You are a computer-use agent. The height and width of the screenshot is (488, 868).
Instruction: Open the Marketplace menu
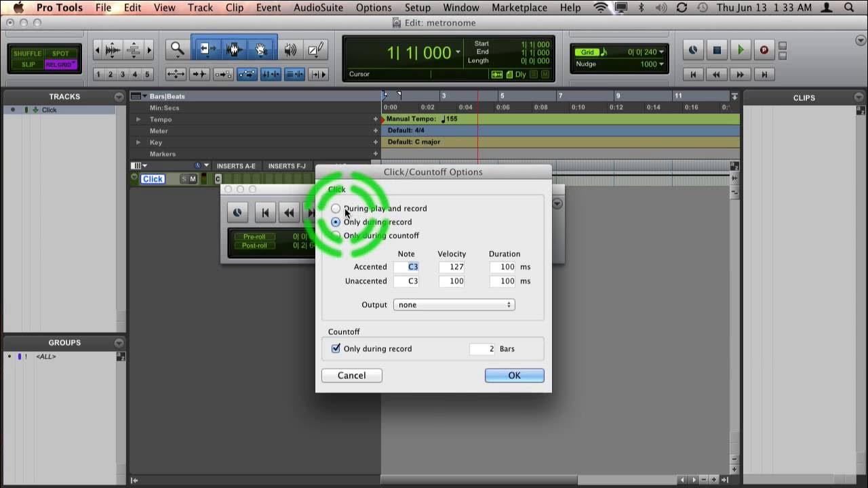(519, 7)
